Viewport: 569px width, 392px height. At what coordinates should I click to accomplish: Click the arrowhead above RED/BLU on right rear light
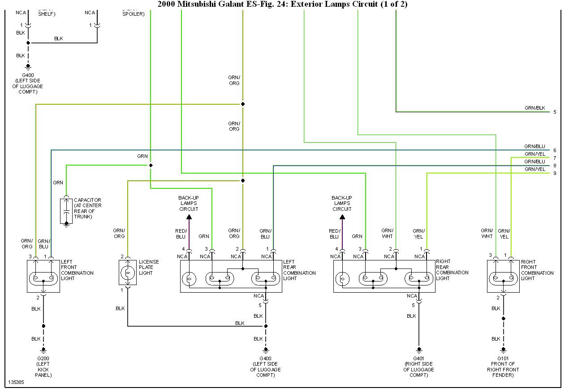point(342,217)
